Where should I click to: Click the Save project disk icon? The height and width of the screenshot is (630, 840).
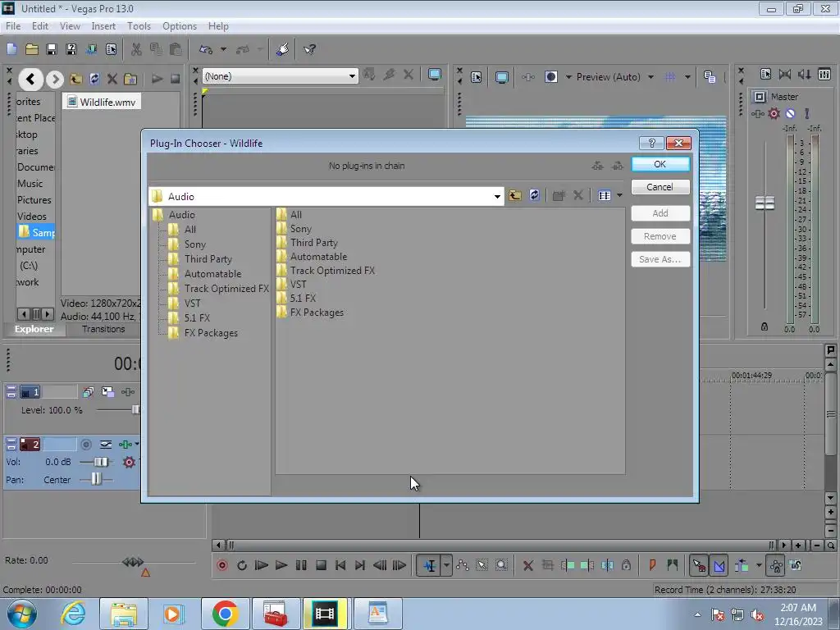click(x=52, y=49)
